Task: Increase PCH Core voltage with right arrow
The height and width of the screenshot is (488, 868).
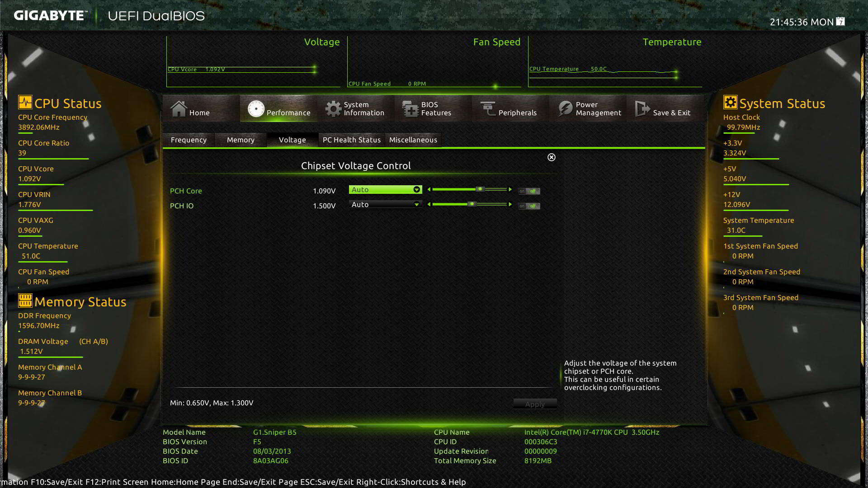Action: 510,189
